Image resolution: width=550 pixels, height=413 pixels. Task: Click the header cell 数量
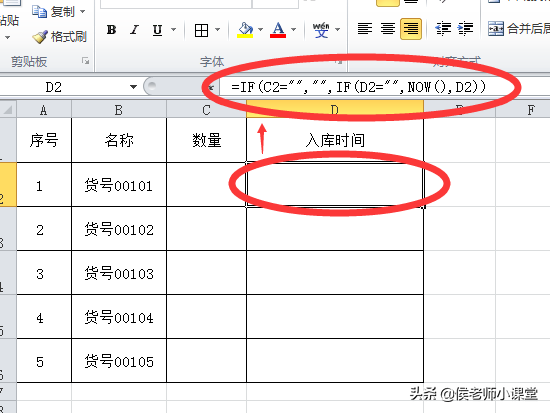click(x=206, y=140)
